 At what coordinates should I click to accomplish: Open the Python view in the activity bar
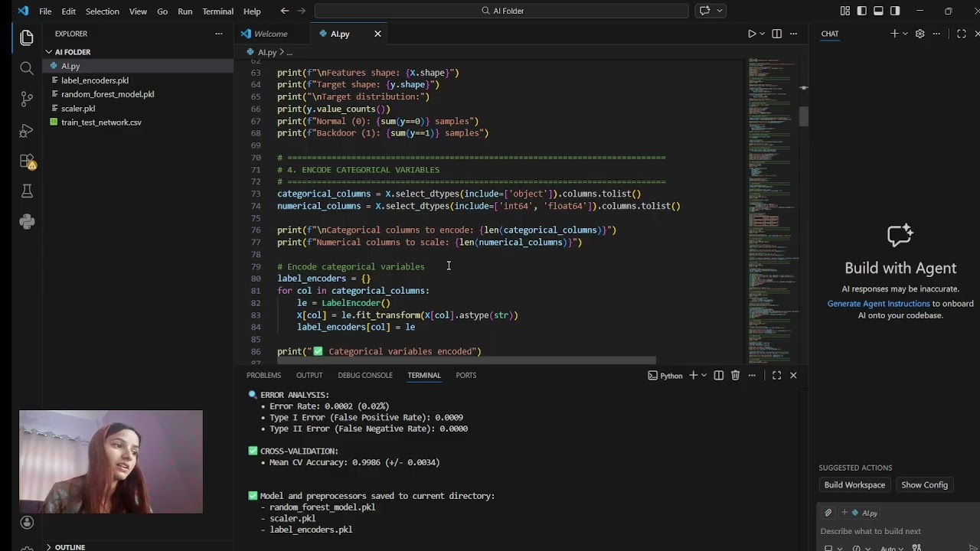point(27,222)
